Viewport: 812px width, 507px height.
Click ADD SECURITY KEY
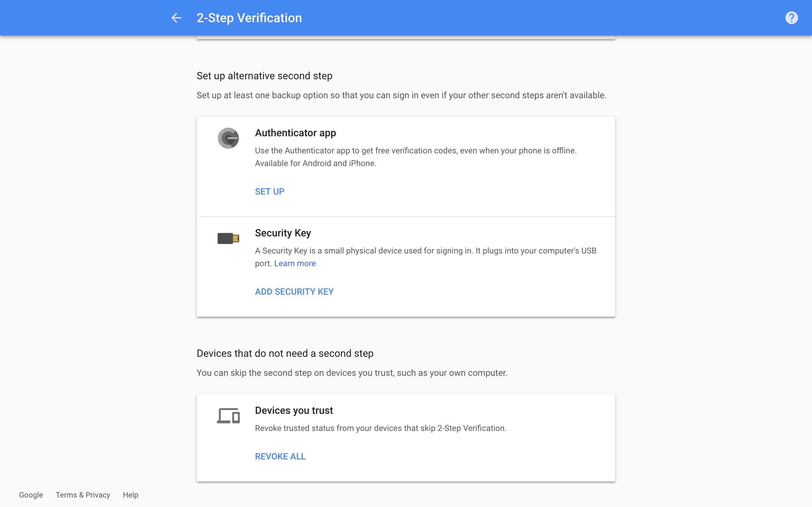294,292
